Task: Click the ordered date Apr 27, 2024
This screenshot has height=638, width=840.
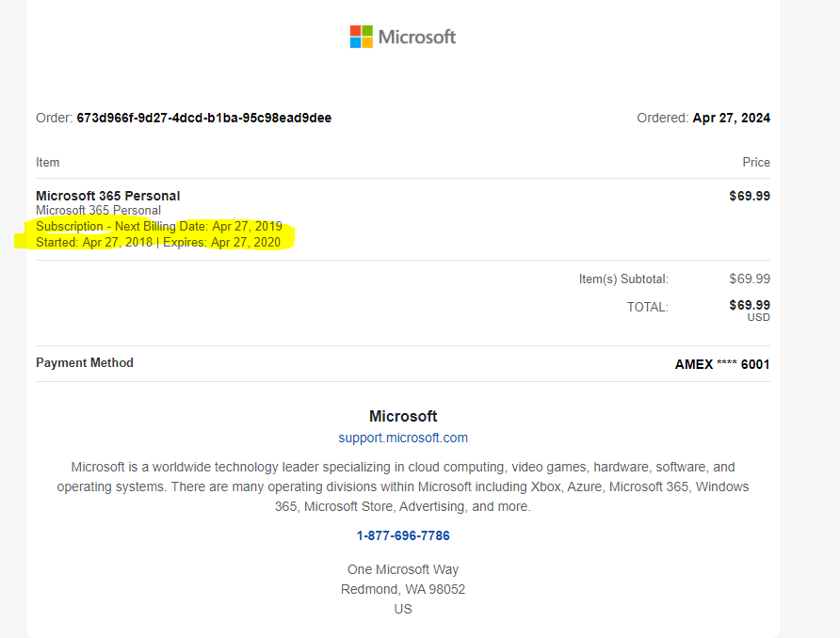Action: (731, 118)
